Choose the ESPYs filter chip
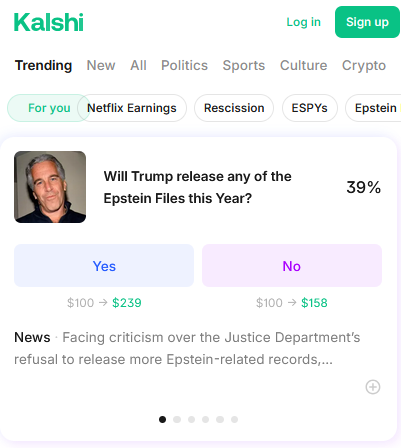This screenshot has height=448, width=401. tap(310, 108)
